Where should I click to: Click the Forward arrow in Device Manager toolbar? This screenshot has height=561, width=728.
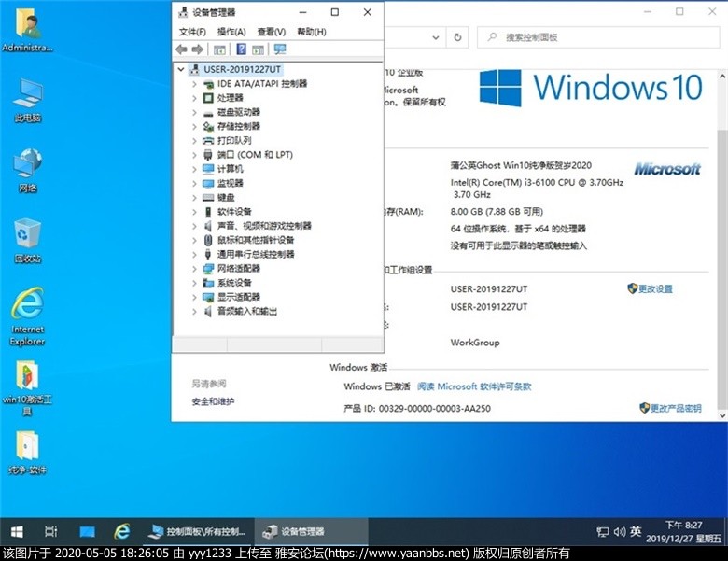click(x=197, y=49)
